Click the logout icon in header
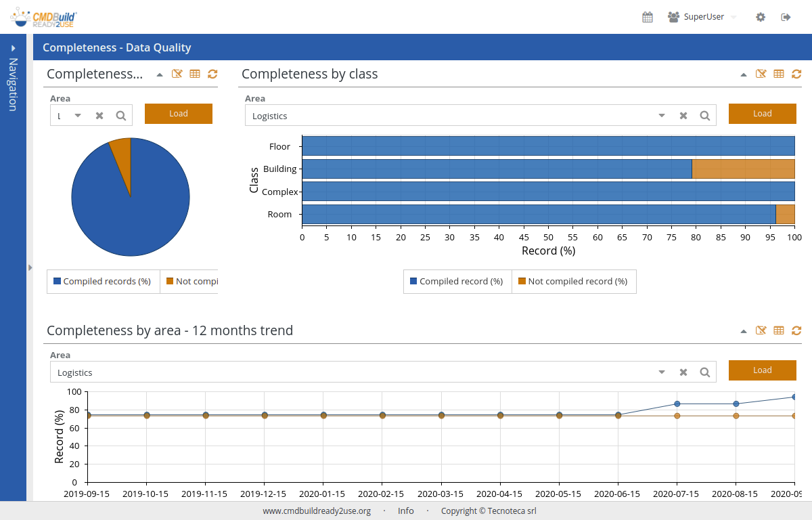The image size is (812, 520). [786, 17]
